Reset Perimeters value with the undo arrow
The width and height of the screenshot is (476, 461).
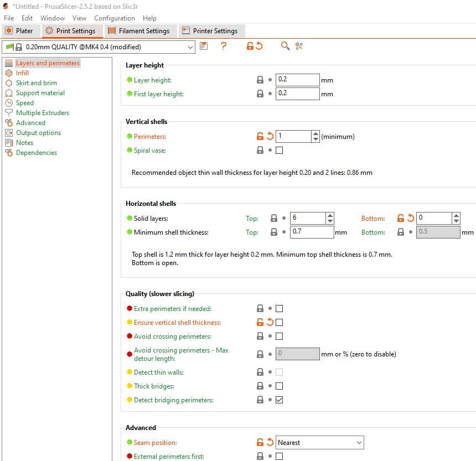coord(270,136)
